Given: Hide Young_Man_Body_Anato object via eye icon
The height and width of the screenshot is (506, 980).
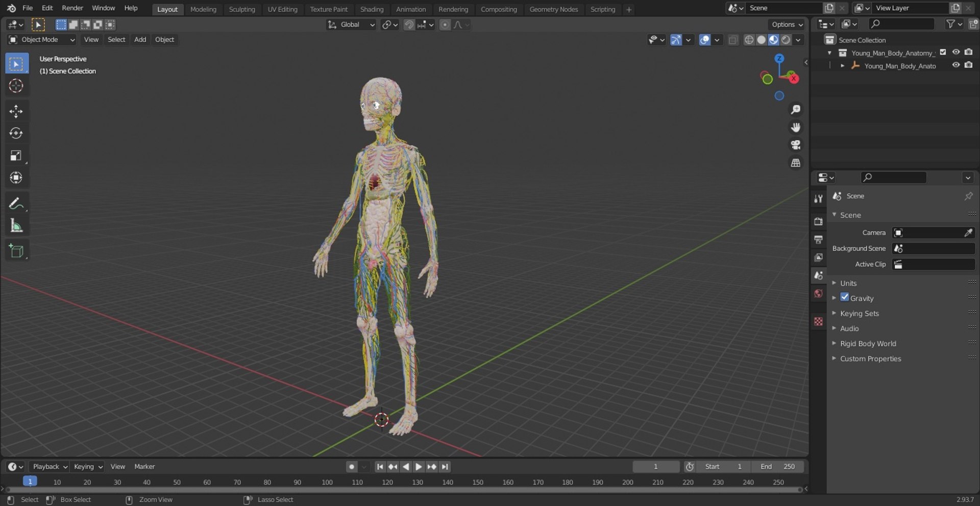Looking at the screenshot, I should (955, 65).
